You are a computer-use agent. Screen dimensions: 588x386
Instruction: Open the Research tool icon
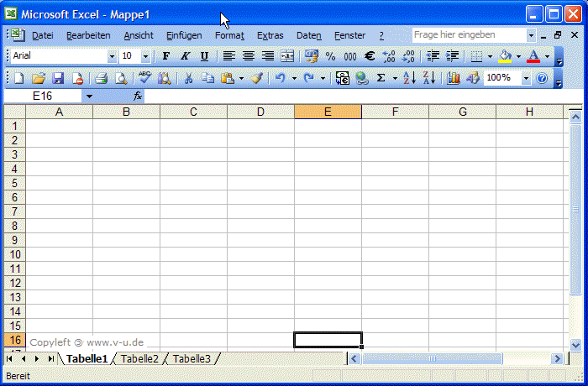165,78
